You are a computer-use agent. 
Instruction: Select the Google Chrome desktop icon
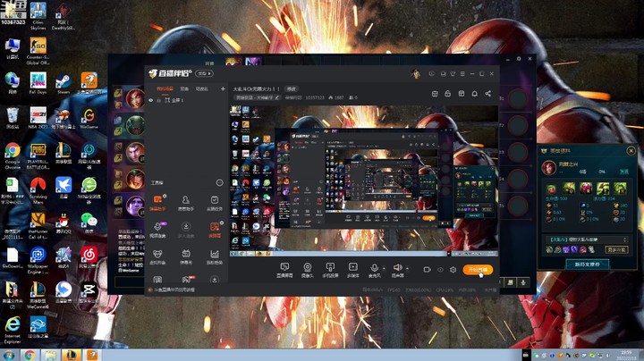pos(13,155)
